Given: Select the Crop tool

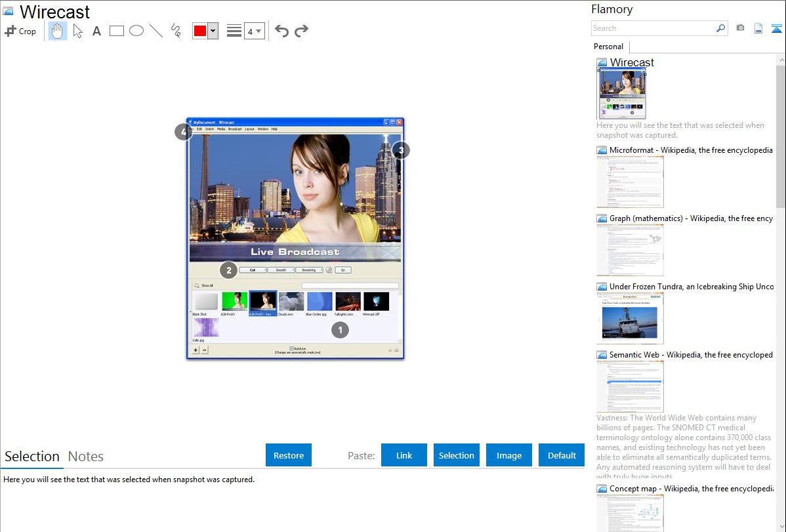Looking at the screenshot, I should [20, 31].
